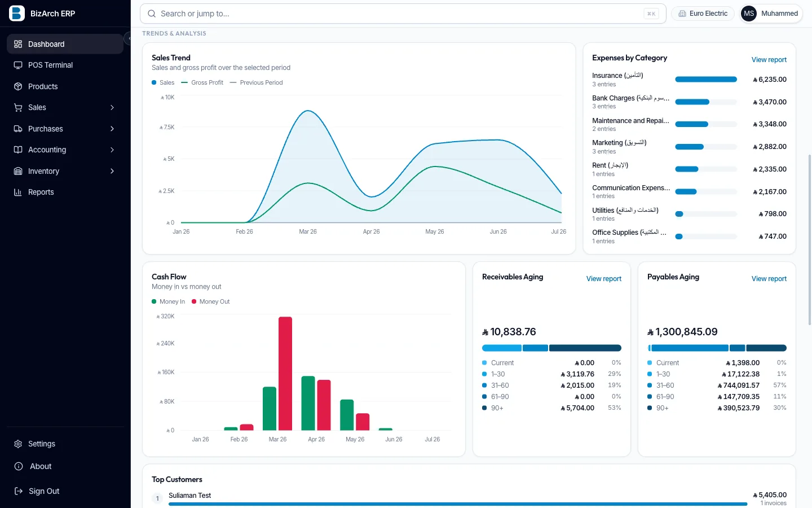This screenshot has height=508, width=812.
Task: Open the Muhammed user menu
Action: [771, 14]
